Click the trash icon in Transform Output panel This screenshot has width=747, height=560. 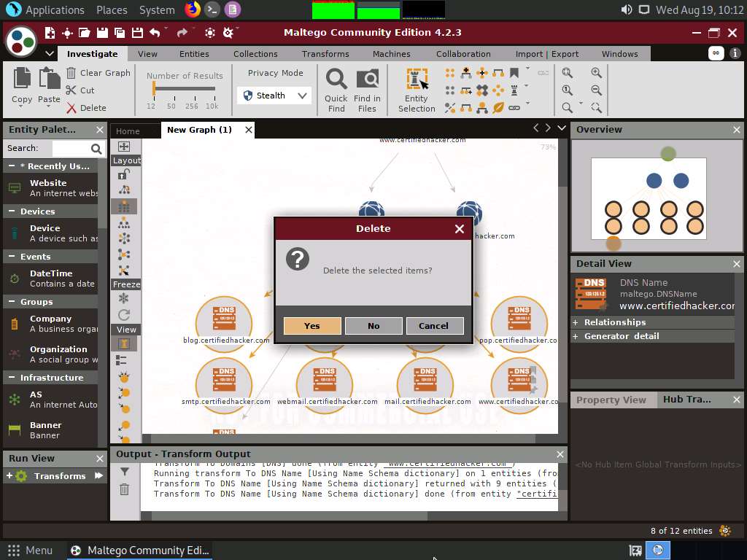pyautogui.click(x=124, y=489)
